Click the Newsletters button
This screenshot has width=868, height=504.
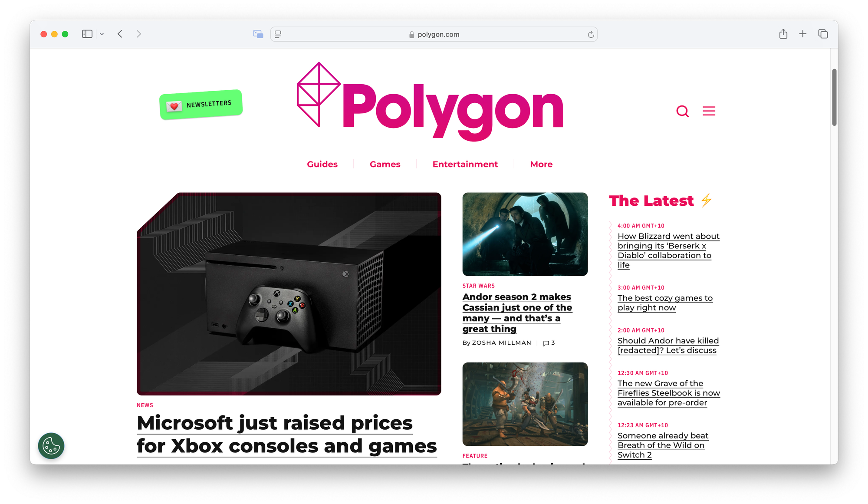tap(201, 105)
